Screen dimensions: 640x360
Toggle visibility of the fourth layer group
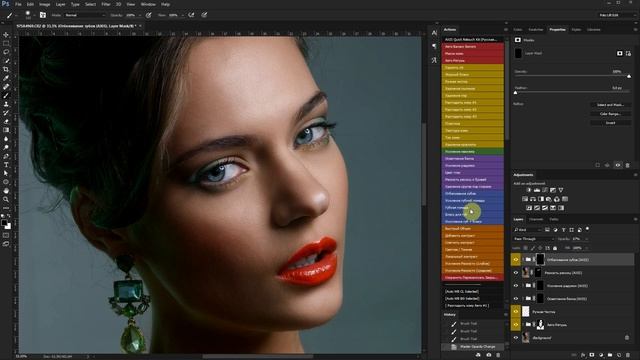(x=516, y=299)
